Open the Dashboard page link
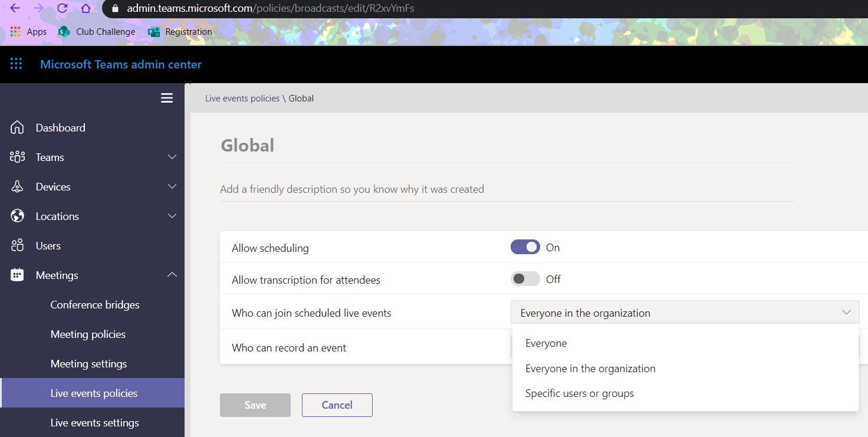 [x=61, y=128]
